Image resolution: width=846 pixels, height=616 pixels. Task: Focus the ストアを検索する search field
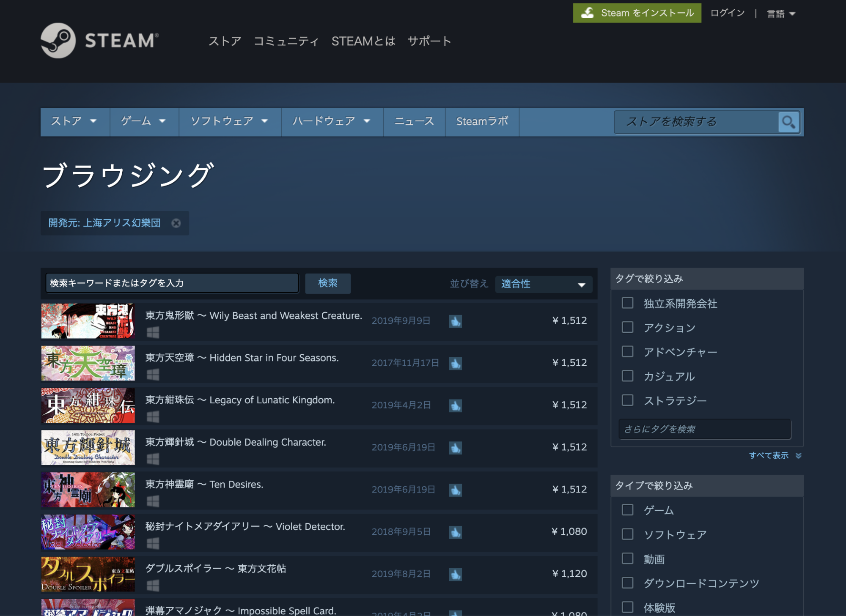click(x=696, y=122)
